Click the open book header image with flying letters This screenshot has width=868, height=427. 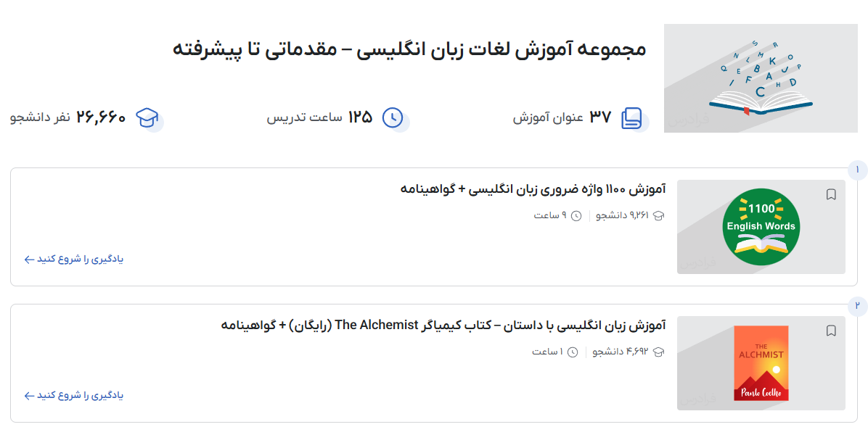coord(761,78)
